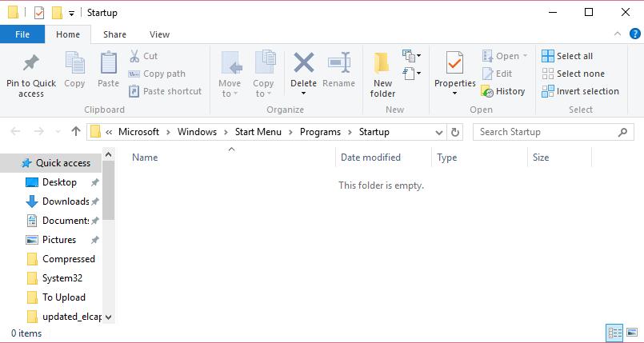Click Select none in ribbon
Image resolution: width=644 pixels, height=343 pixels.
click(x=573, y=74)
